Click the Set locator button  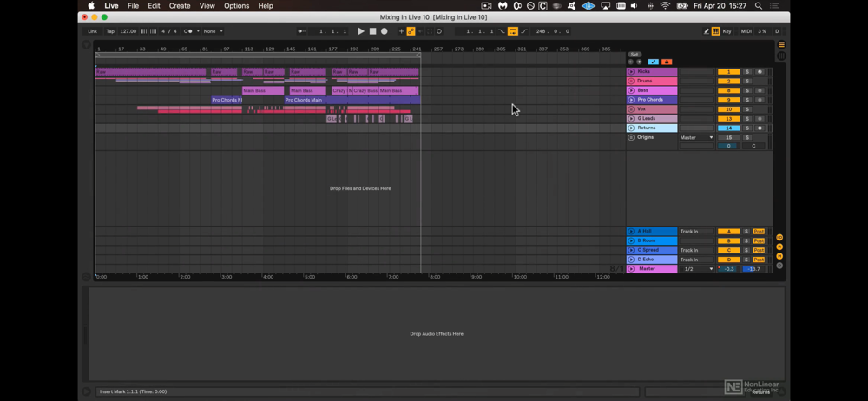(635, 55)
